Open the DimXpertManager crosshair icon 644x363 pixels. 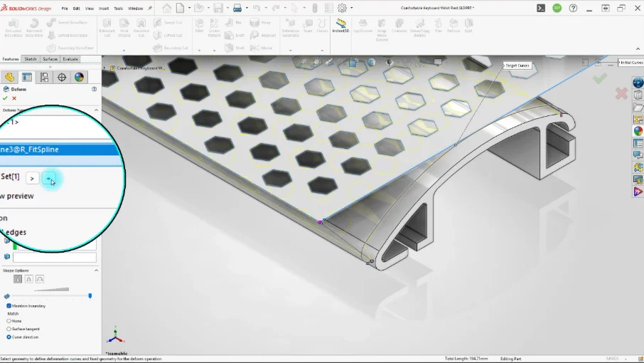[62, 78]
